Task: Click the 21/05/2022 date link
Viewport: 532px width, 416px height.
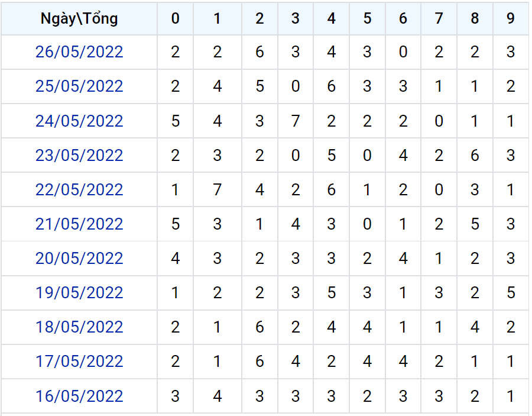Action: coord(79,224)
